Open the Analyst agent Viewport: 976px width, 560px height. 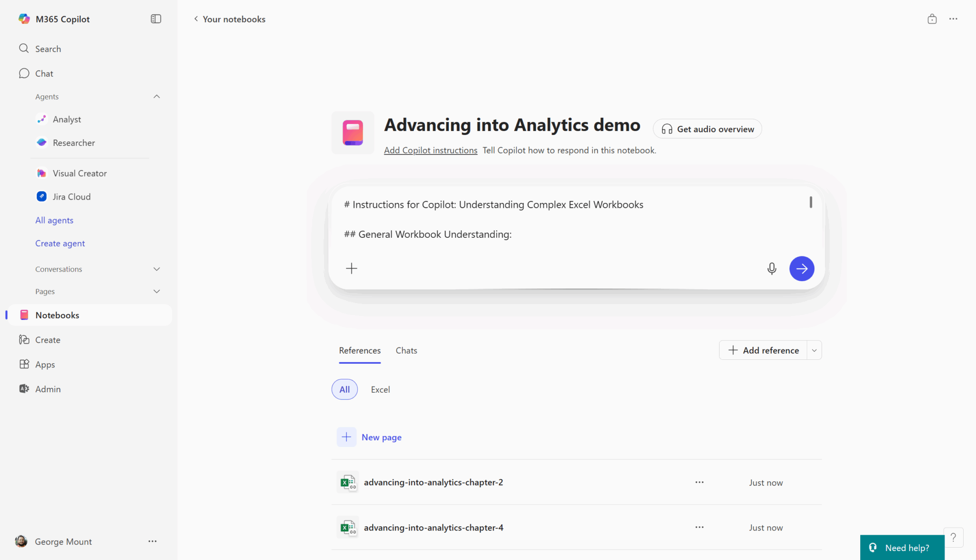click(x=67, y=119)
